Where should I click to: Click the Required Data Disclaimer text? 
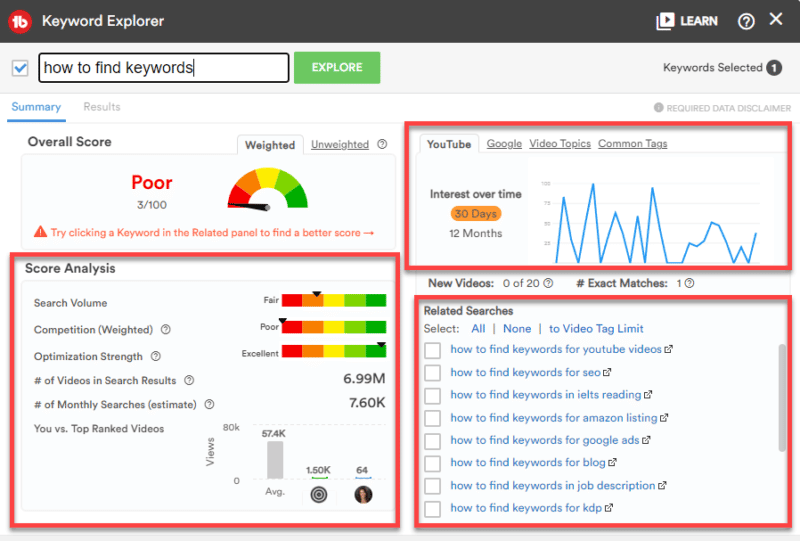click(x=729, y=108)
